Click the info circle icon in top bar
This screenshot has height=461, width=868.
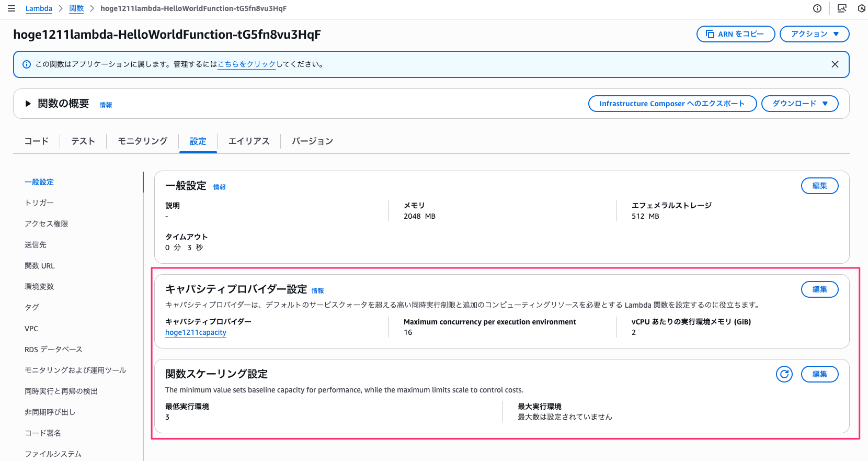pyautogui.click(x=817, y=8)
